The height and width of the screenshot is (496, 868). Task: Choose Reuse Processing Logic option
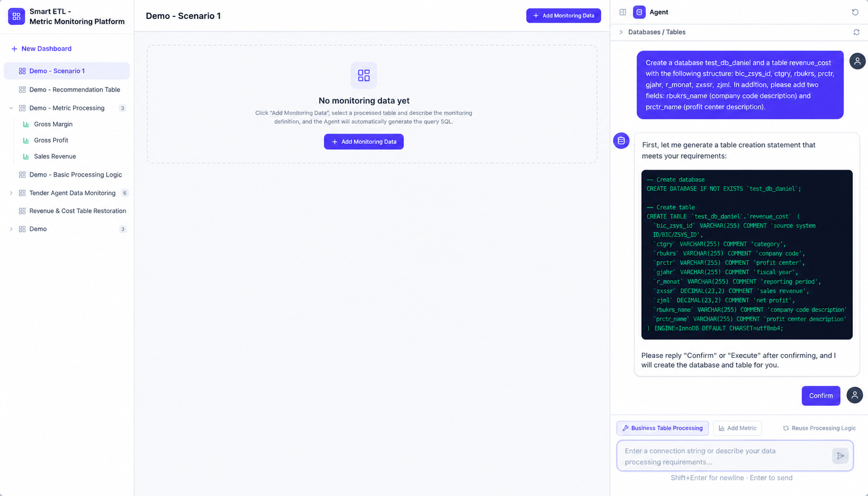pyautogui.click(x=819, y=428)
